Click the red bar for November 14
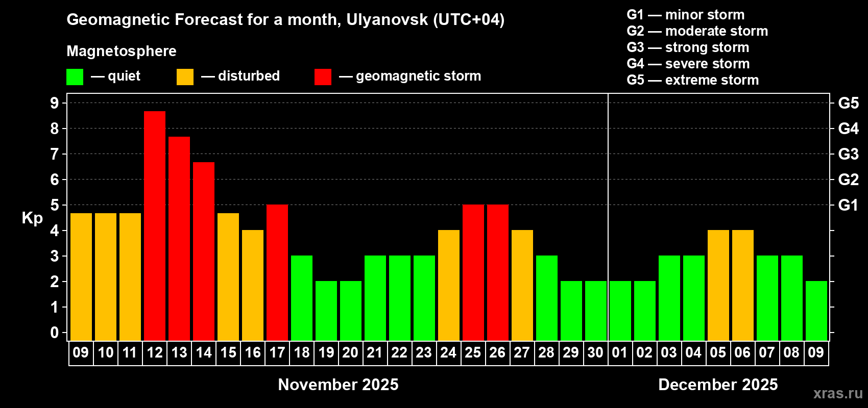 204,251
